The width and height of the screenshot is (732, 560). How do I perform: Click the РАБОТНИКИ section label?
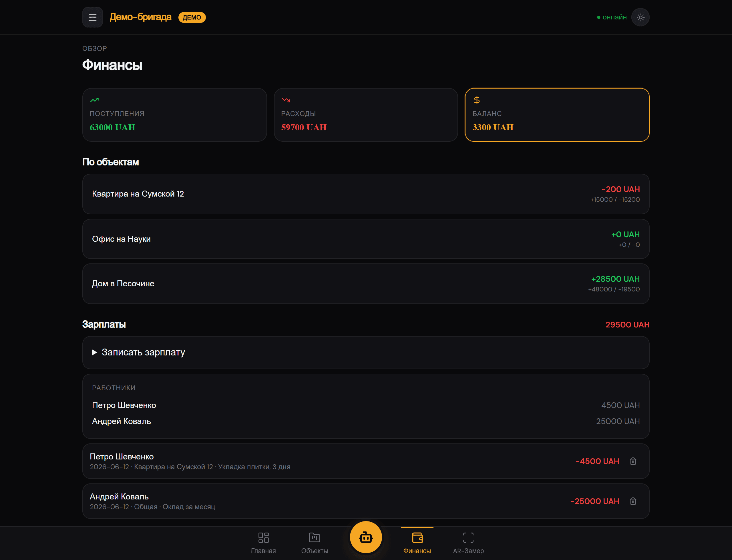tap(114, 388)
